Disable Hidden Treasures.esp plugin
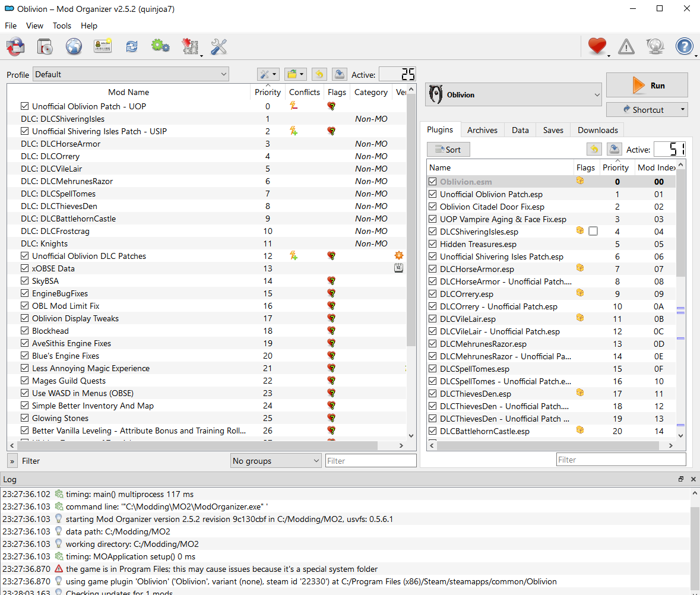The height and width of the screenshot is (595, 700). pos(433,244)
